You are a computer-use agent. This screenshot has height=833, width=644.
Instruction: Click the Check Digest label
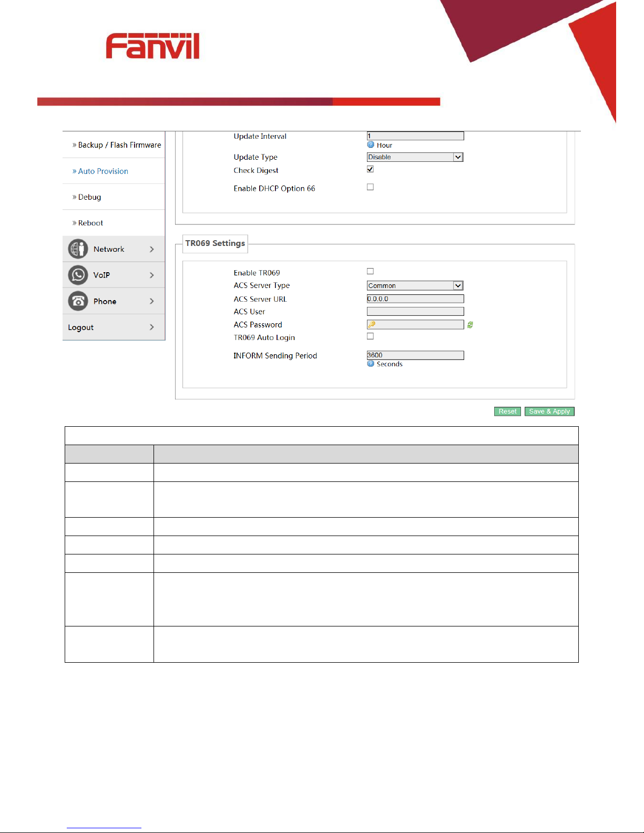(256, 170)
